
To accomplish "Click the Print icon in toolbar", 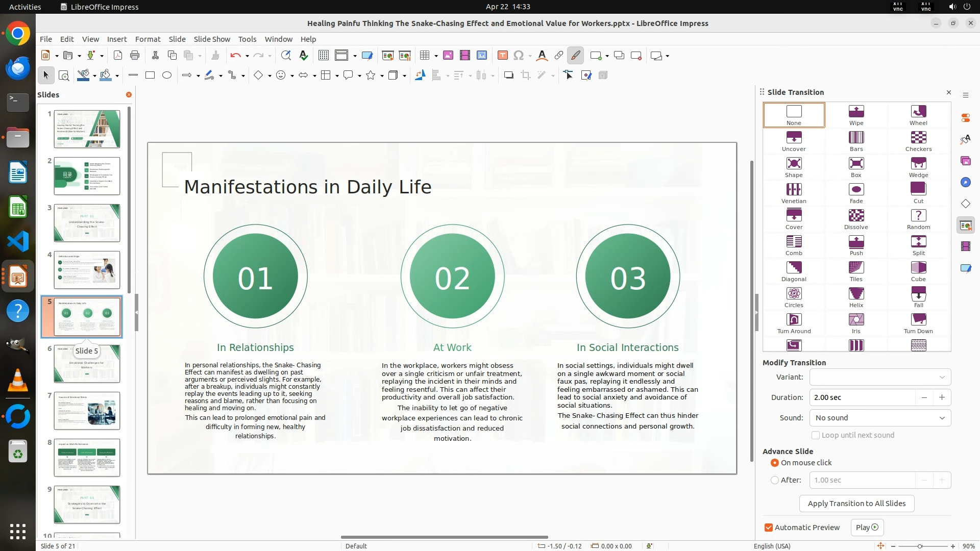I will [135, 56].
